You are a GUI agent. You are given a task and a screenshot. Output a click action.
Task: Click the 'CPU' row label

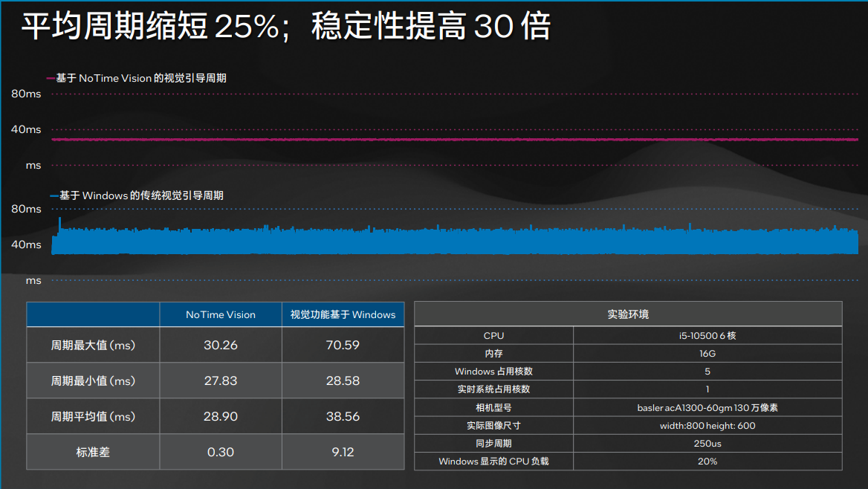493,336
